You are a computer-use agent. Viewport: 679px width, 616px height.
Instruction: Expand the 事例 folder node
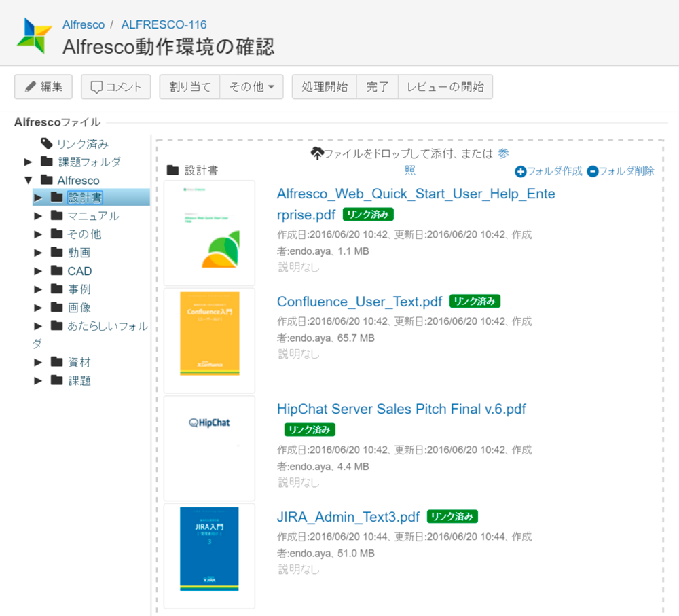coord(38,289)
